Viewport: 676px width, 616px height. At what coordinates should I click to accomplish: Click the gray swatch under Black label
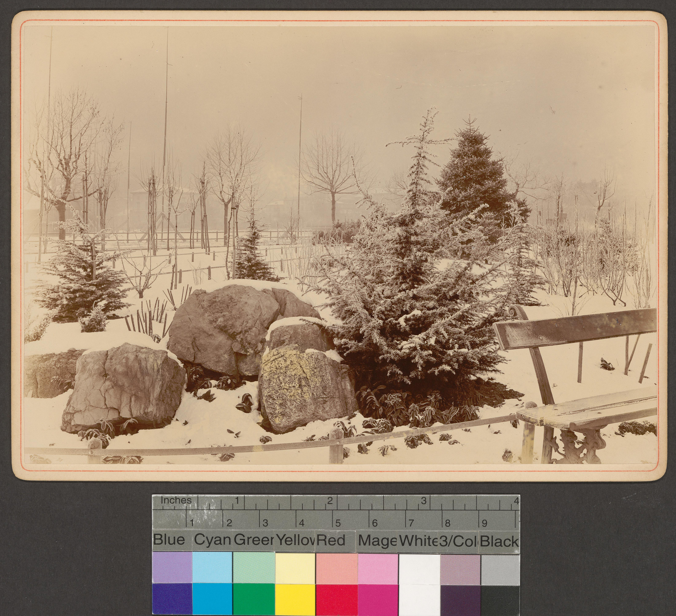pos(500,570)
